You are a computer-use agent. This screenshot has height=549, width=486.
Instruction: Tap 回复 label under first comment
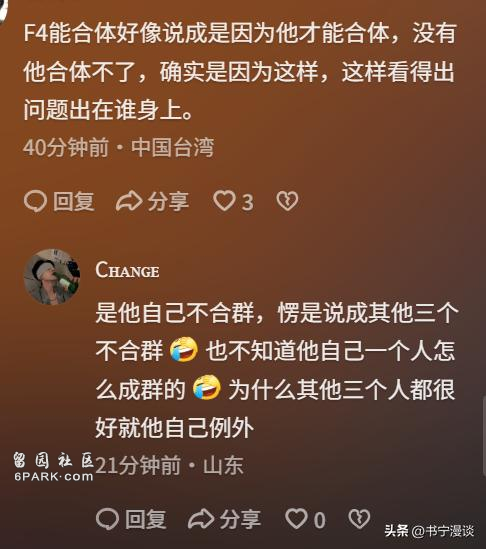[74, 202]
